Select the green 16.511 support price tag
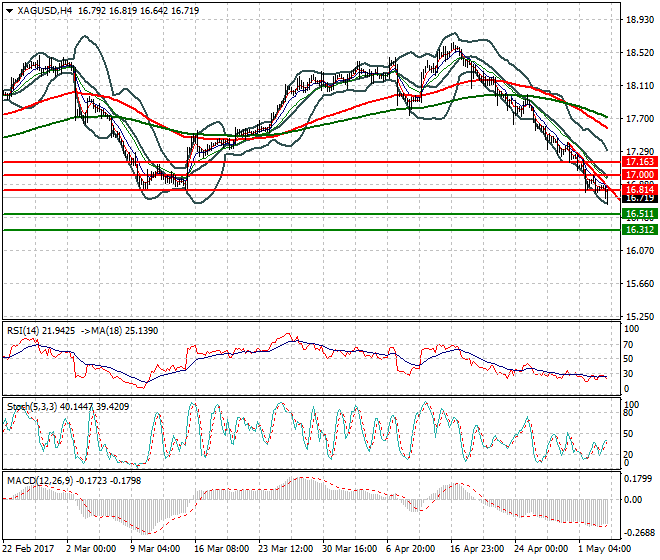Image resolution: width=660 pixels, height=560 pixels. click(639, 214)
